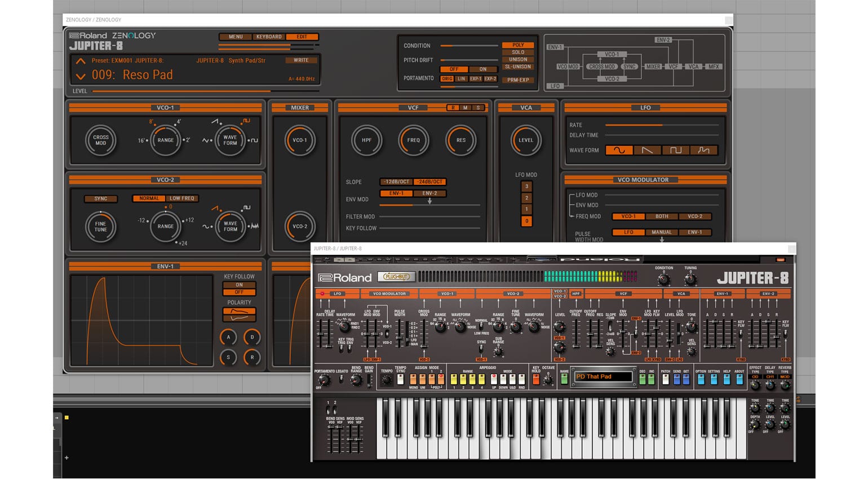
Task: Adjust the PITCH DRIFT slider
Action: [x=469, y=60]
